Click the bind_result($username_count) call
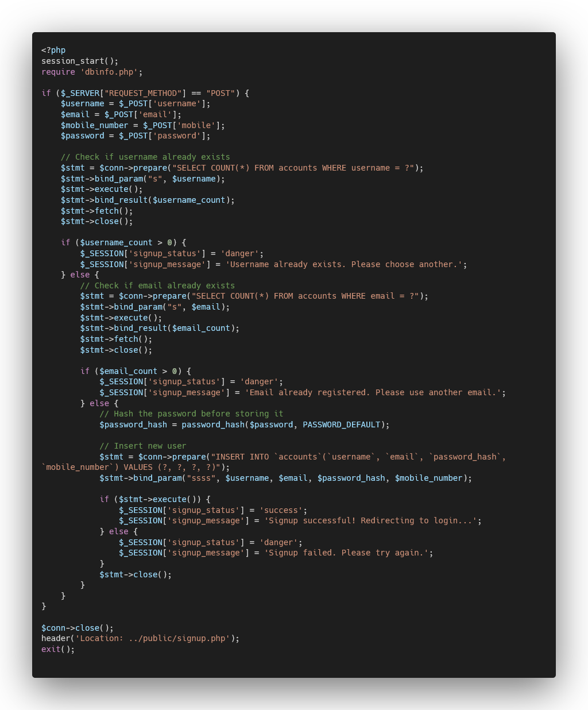 coord(146,200)
